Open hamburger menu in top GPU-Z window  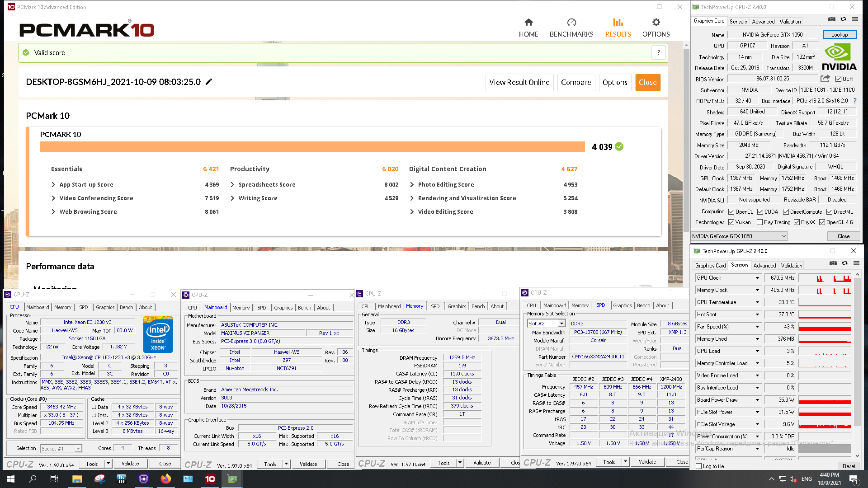click(x=855, y=19)
